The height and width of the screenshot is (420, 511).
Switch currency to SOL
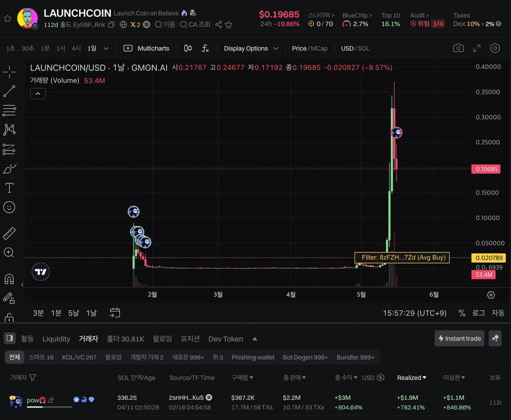[x=364, y=48]
